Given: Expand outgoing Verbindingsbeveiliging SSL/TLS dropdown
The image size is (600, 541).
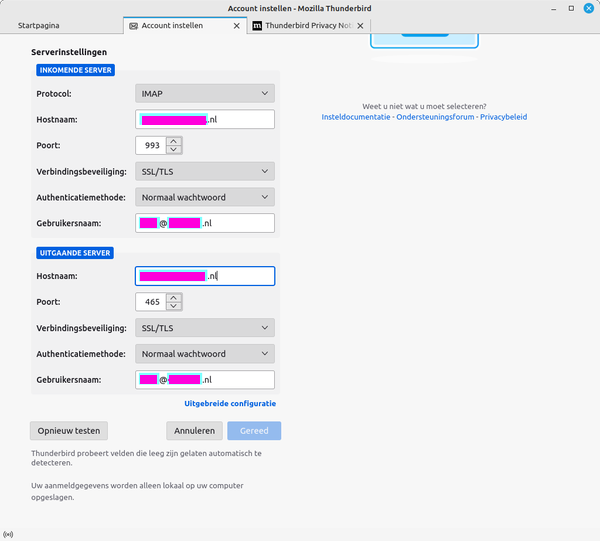Looking at the screenshot, I should (x=205, y=328).
